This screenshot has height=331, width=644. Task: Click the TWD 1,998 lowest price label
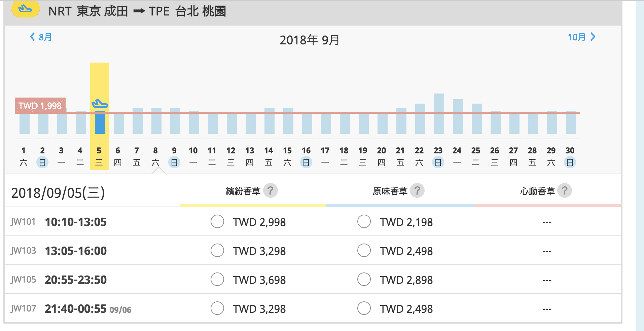(40, 106)
